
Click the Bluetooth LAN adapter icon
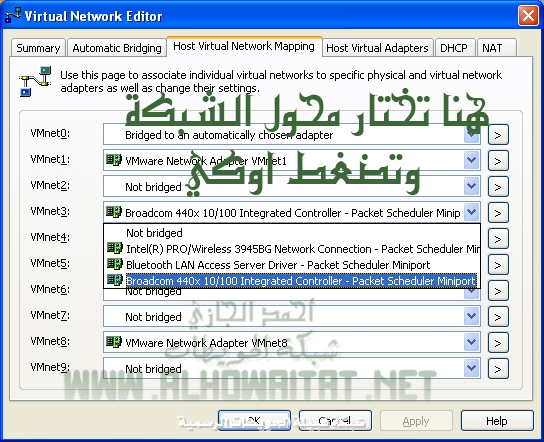pyautogui.click(x=114, y=264)
